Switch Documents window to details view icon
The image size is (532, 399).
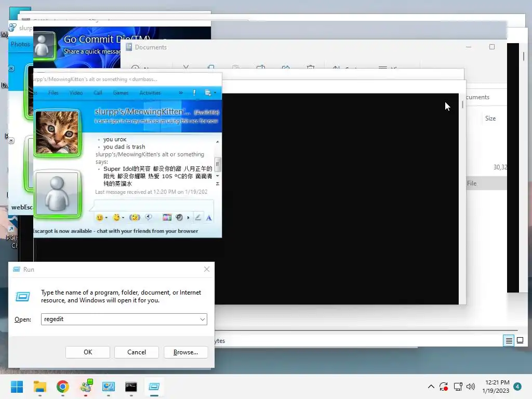tap(509, 340)
